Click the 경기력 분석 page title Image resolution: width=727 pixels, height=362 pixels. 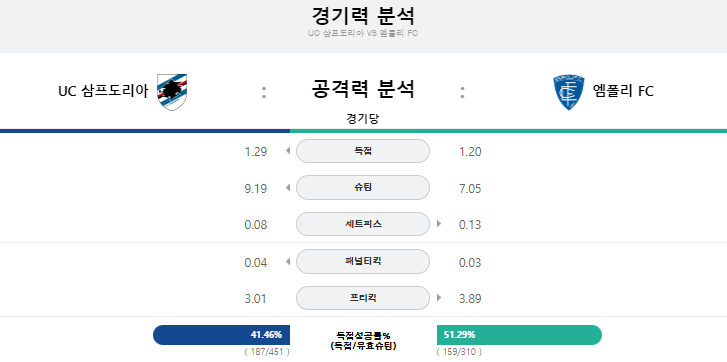tap(363, 16)
